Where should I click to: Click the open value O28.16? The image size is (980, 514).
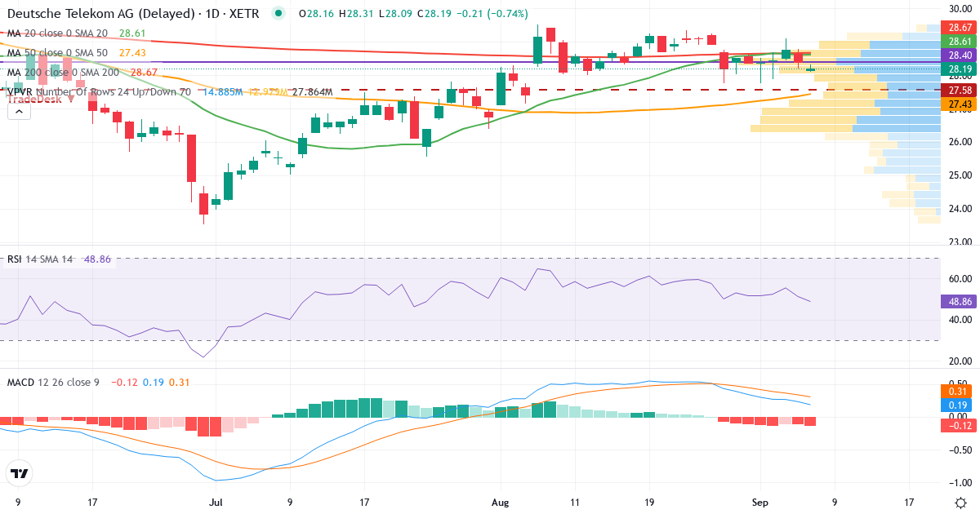(317, 14)
